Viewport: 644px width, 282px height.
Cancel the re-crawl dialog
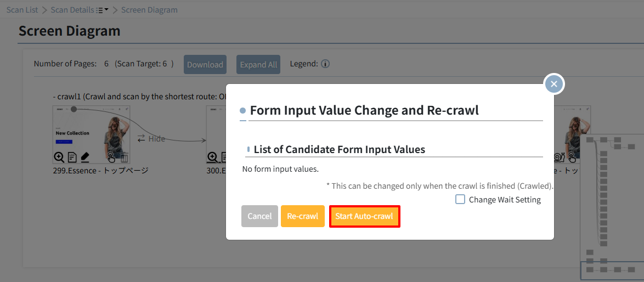(259, 216)
